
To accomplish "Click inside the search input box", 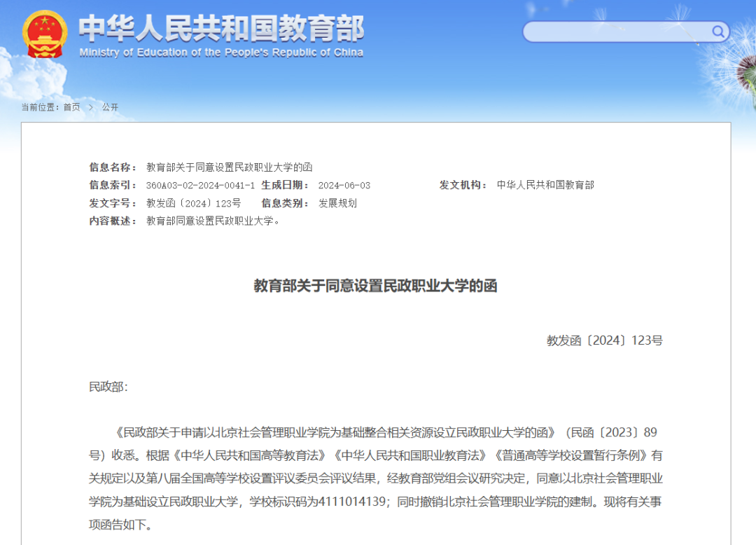I will (x=616, y=32).
